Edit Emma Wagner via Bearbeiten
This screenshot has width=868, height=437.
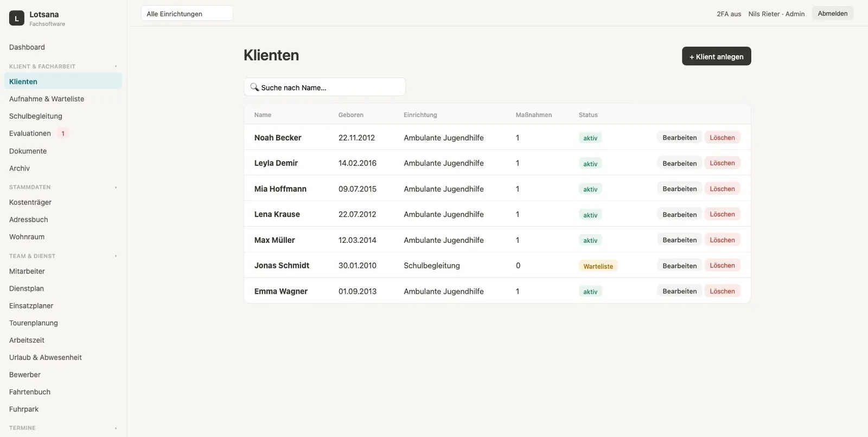click(679, 291)
